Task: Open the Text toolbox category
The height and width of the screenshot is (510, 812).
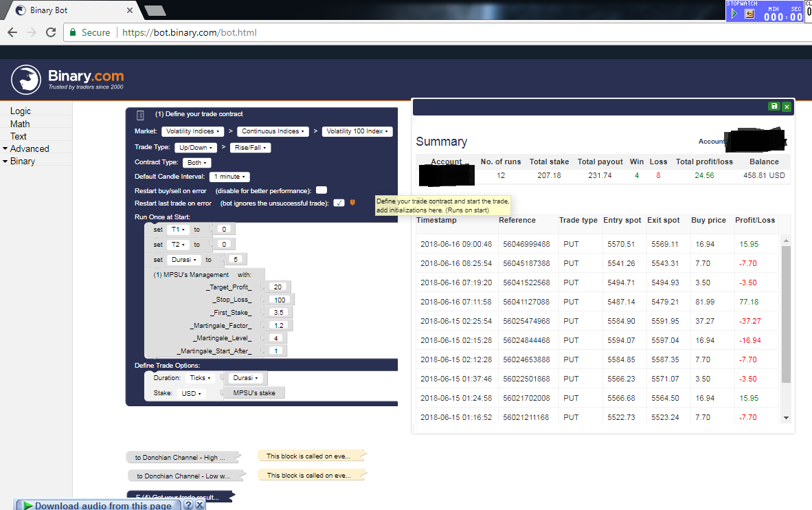Action: coord(18,136)
